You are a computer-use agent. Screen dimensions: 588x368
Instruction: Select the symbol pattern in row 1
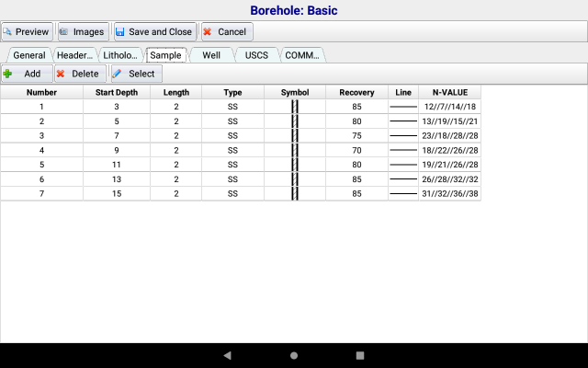[296, 107]
